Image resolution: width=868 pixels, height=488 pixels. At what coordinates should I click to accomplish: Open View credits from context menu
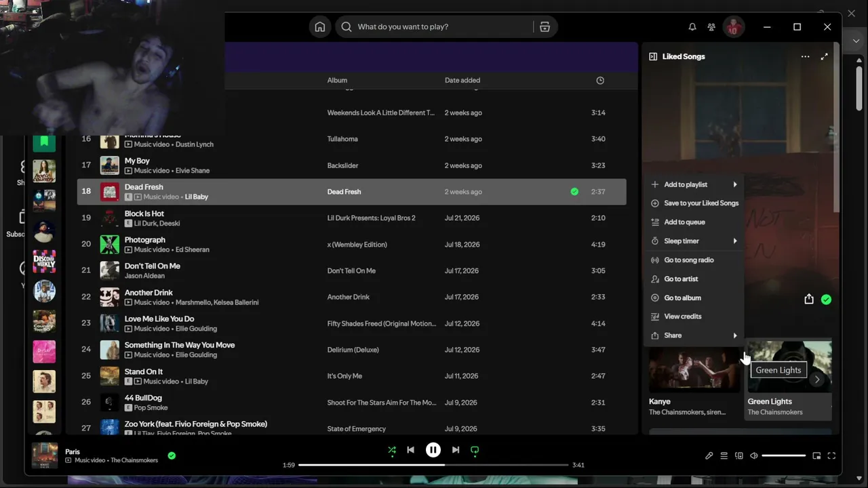click(x=694, y=317)
